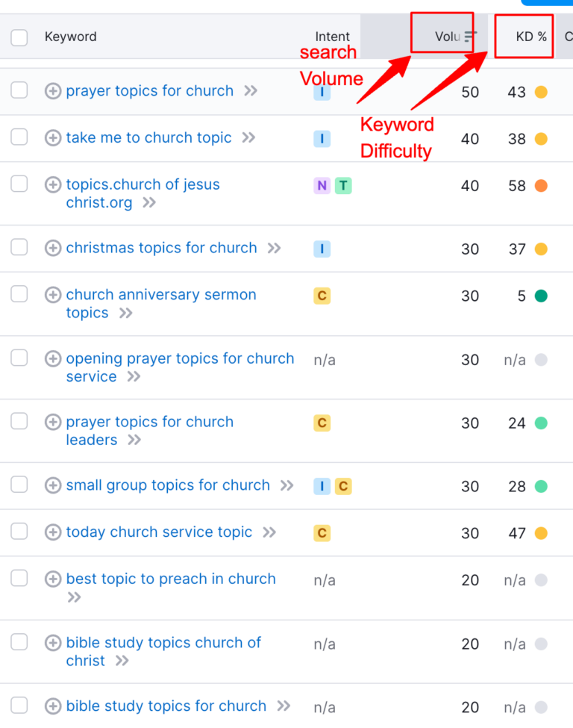Click the Commercial intent badge on 'today church service topic'
The height and width of the screenshot is (728, 573).
322,533
